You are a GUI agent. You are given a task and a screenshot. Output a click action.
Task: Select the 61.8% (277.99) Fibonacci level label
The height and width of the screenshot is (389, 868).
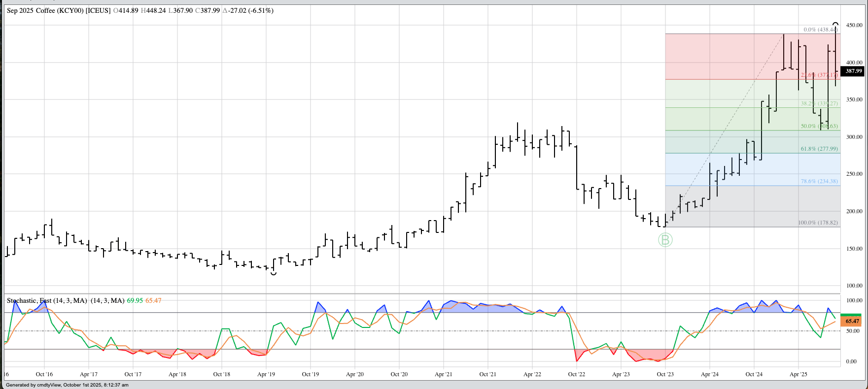[x=819, y=149]
